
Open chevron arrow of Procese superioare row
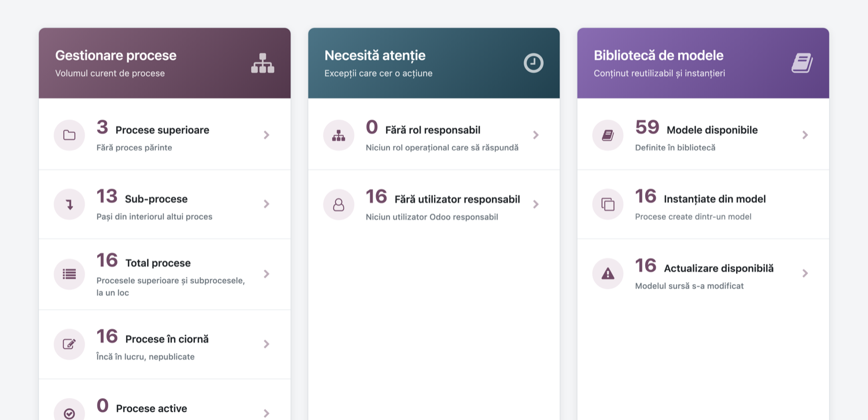[x=266, y=135]
